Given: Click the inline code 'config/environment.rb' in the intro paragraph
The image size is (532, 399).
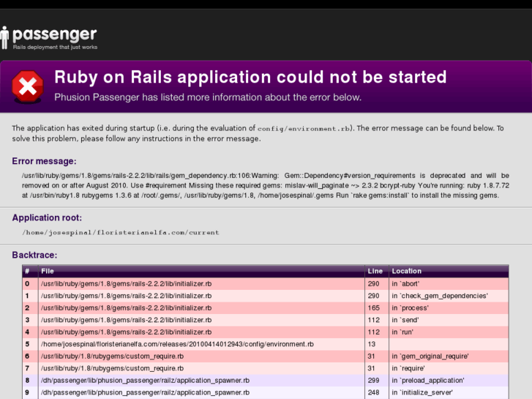Looking at the screenshot, I should tap(304, 129).
